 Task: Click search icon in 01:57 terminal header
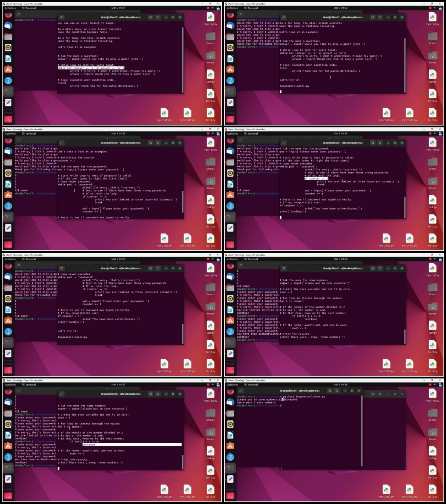[151, 394]
